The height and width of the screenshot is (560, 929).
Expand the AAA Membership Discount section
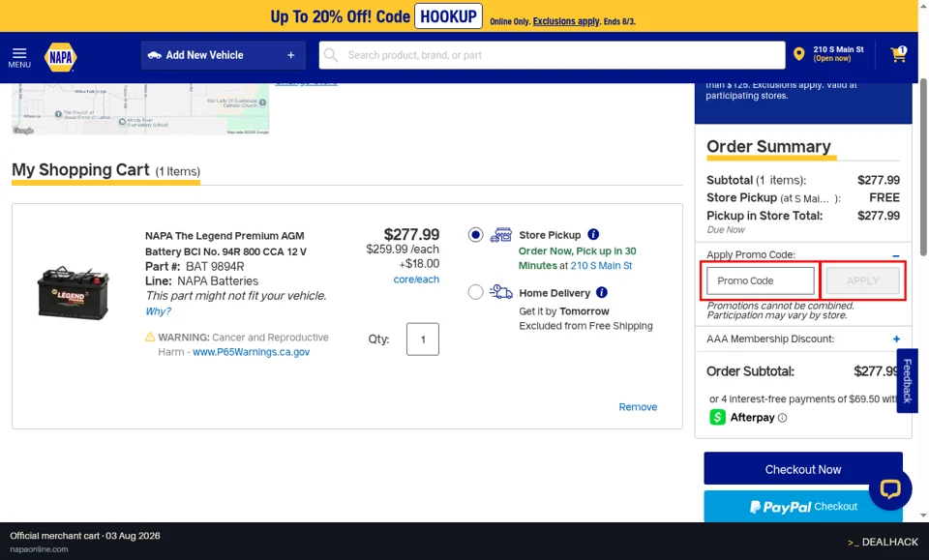[896, 339]
